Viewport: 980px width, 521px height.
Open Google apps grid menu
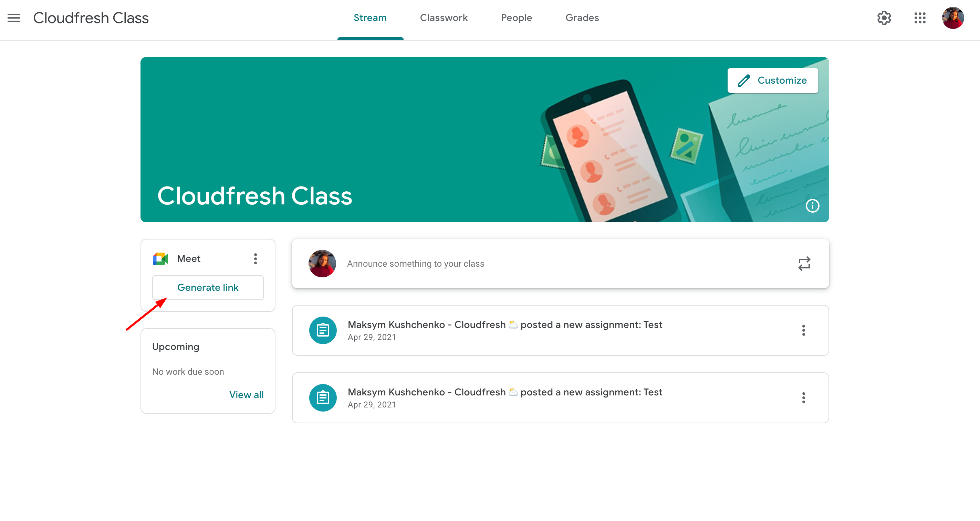click(920, 18)
